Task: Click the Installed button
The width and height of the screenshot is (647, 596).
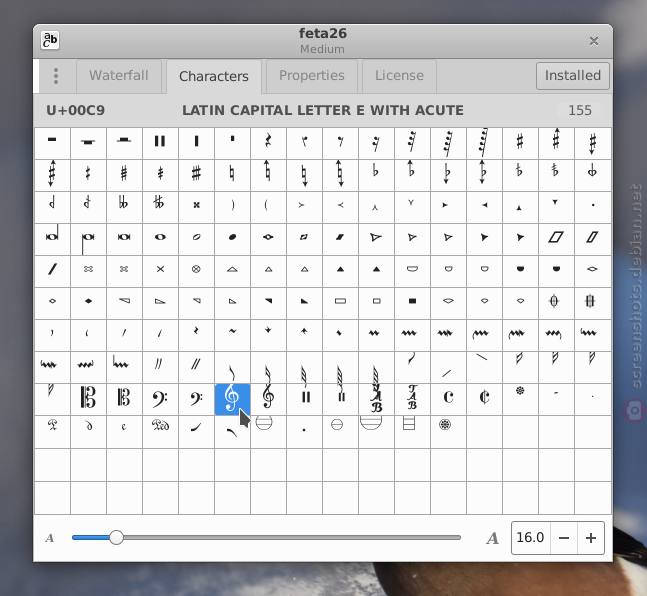Action: (573, 76)
